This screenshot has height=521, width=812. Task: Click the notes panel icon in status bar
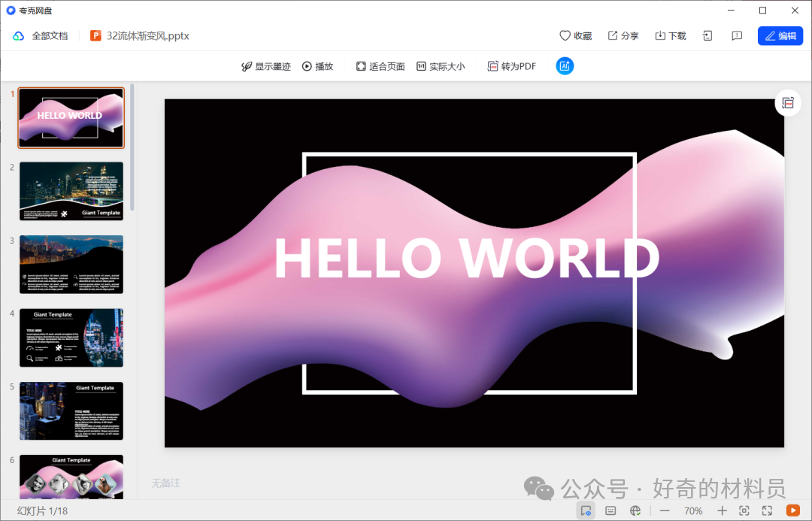pos(611,510)
